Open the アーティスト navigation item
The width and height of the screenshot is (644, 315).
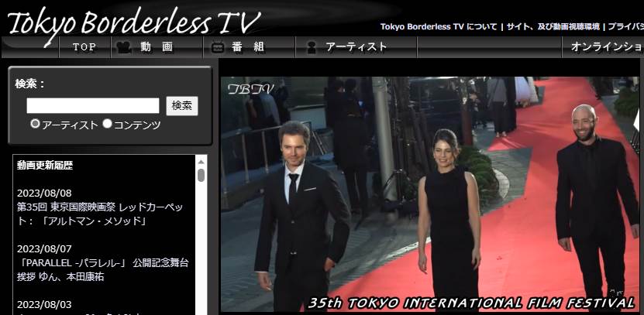click(x=356, y=47)
